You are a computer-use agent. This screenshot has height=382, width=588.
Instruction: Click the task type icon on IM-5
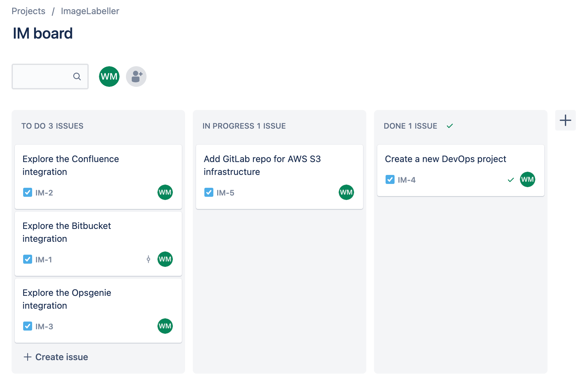click(209, 192)
